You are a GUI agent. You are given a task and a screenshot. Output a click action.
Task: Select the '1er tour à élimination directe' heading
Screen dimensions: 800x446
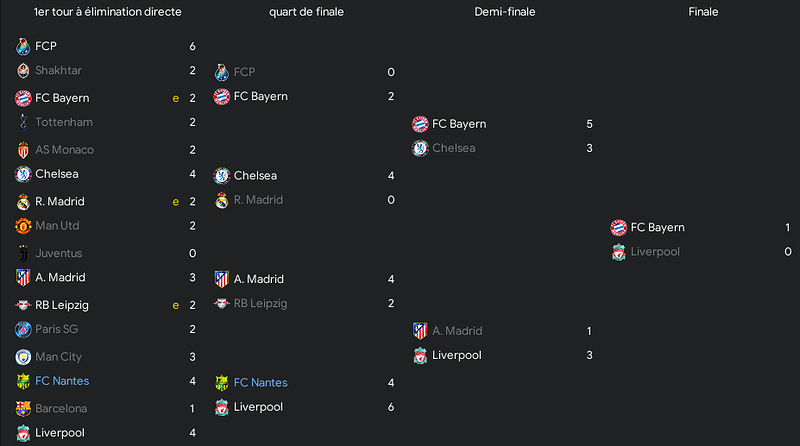point(108,12)
